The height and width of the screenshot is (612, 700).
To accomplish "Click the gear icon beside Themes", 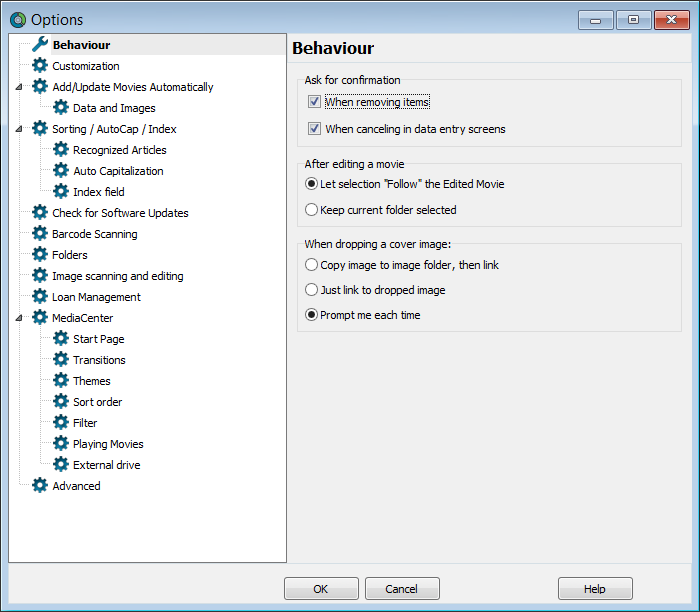I will (x=61, y=380).
